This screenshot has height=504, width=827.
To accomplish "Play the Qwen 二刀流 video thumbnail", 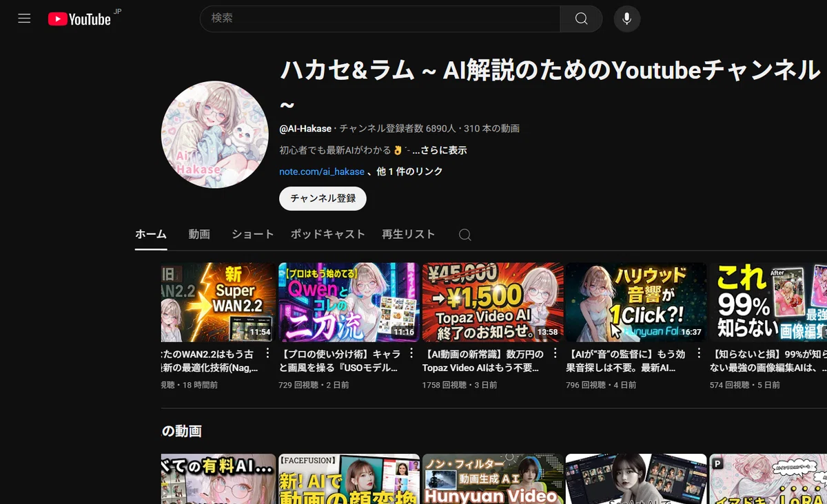I will tap(349, 302).
